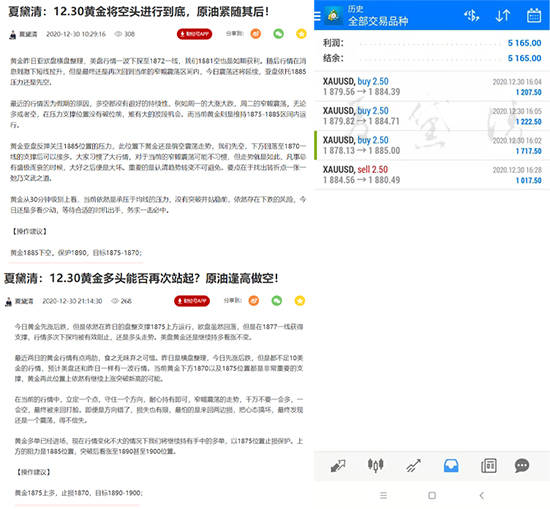550x509 pixels.
Task: Click the profit amount 1 717.50
Action: [529, 151]
